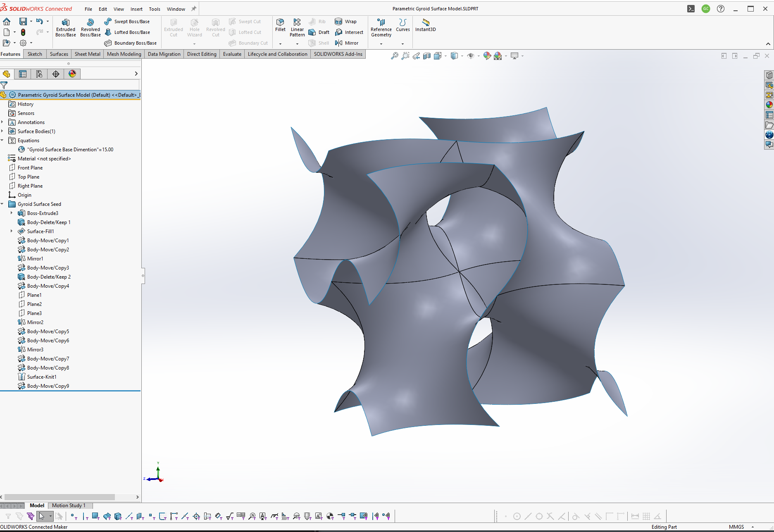
Task: Open the Options gear icon
Action: tap(23, 43)
